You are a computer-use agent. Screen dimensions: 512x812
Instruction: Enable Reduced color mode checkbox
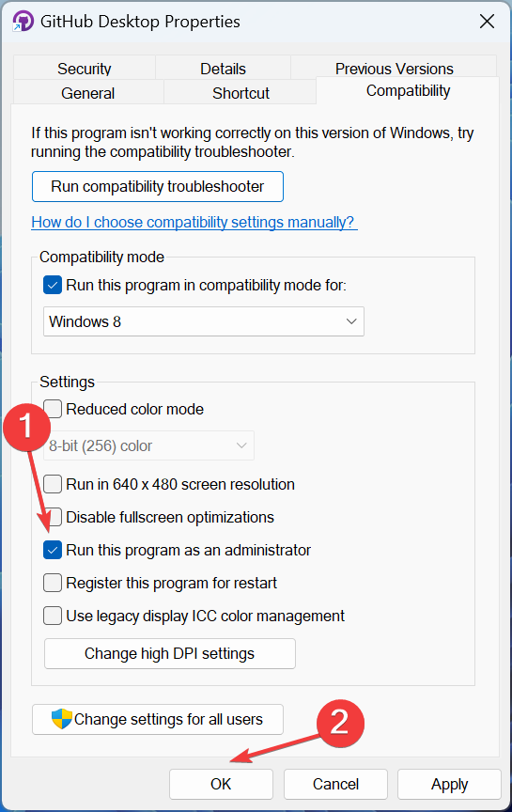(x=53, y=409)
